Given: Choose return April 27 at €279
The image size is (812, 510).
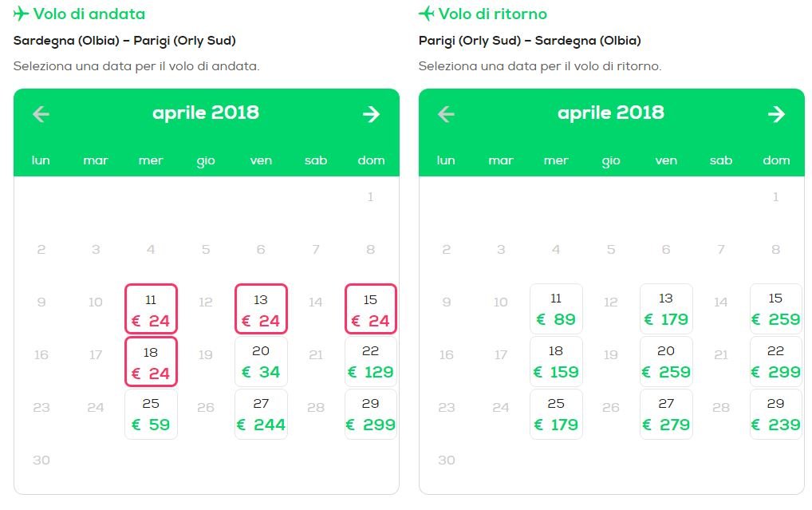Looking at the screenshot, I should pyautogui.click(x=666, y=415).
